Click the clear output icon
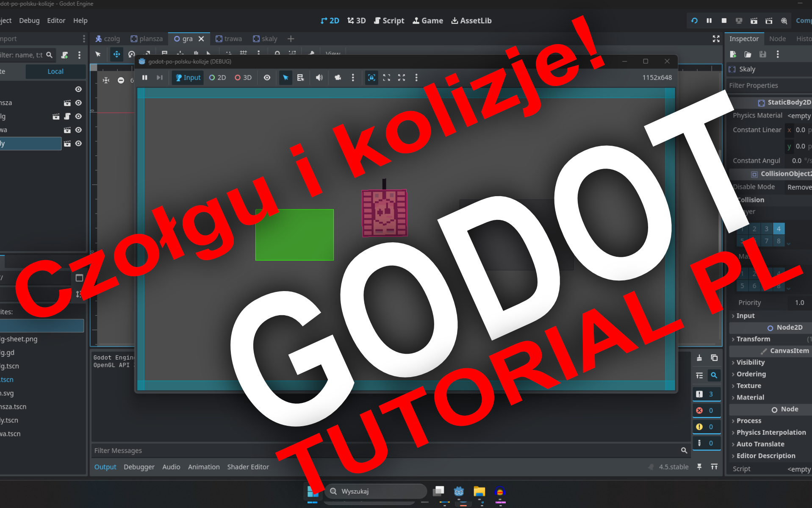Image resolution: width=812 pixels, height=508 pixels. pyautogui.click(x=699, y=358)
